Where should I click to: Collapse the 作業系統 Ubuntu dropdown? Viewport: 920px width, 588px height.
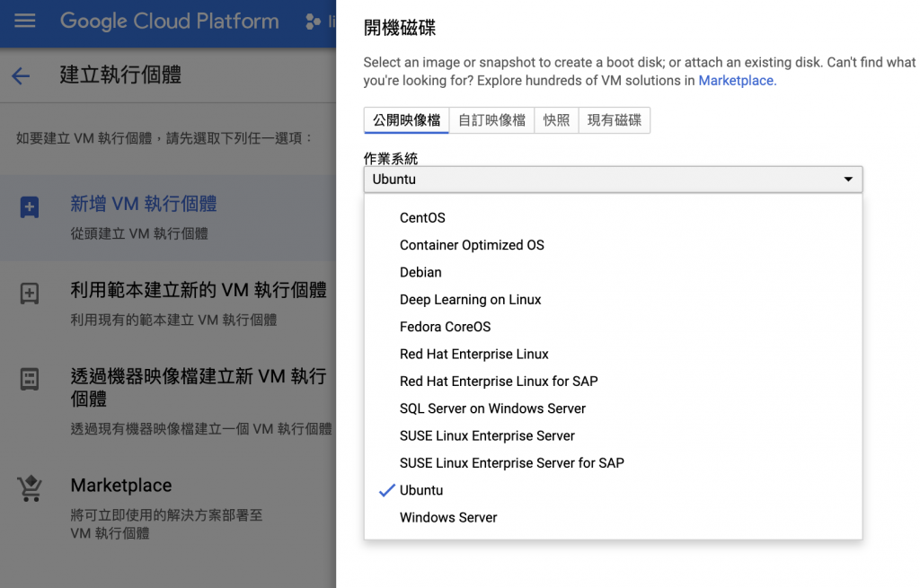[613, 180]
